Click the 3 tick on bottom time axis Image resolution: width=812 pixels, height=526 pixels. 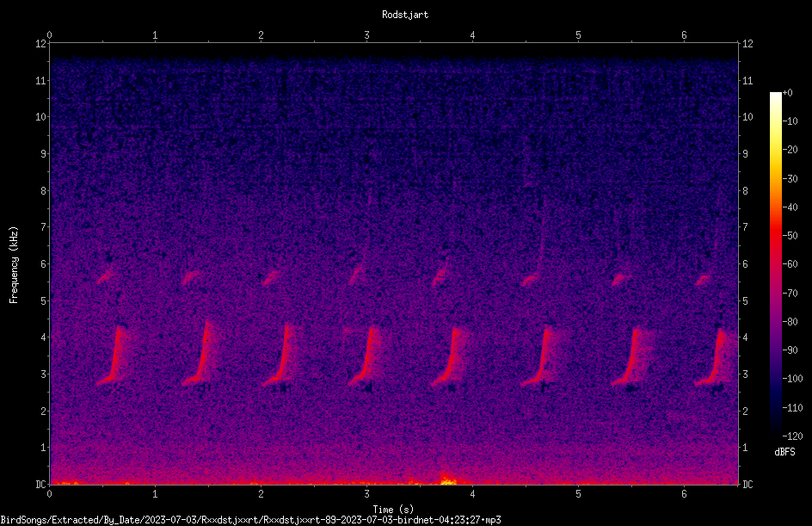[x=366, y=494]
